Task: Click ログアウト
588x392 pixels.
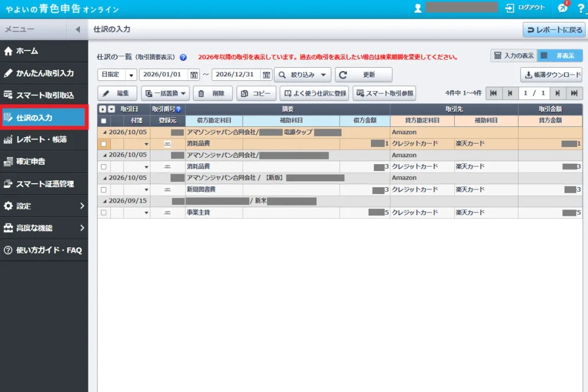Action: [x=525, y=7]
